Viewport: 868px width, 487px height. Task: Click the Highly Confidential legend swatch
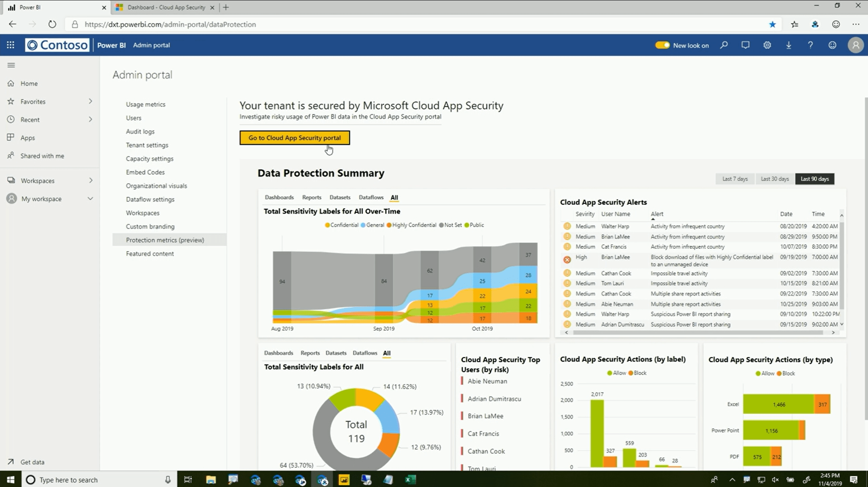tap(389, 225)
